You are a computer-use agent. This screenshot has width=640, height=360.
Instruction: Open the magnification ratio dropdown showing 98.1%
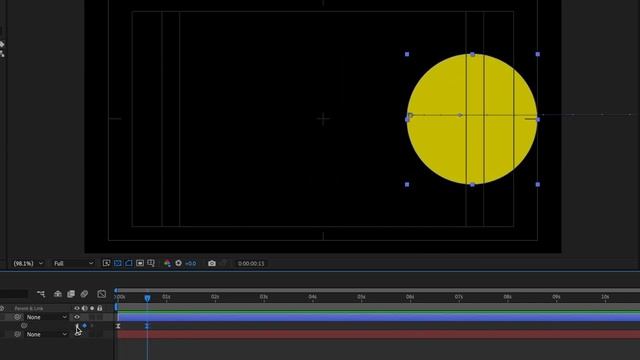28,264
